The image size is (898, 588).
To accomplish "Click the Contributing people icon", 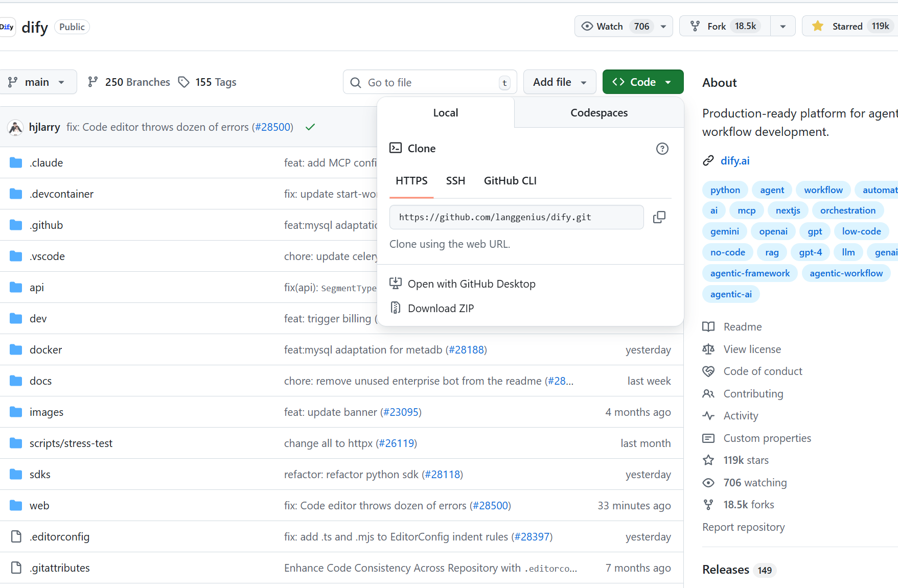I will pyautogui.click(x=708, y=393).
